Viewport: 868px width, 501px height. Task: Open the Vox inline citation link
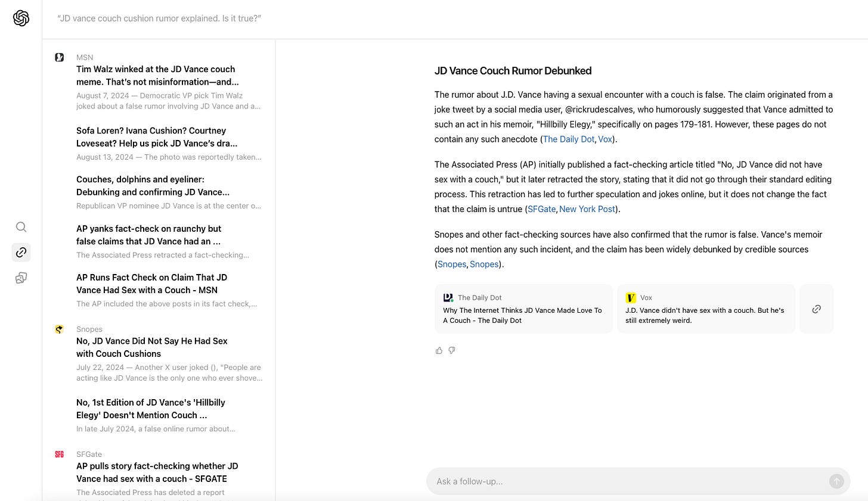point(605,139)
